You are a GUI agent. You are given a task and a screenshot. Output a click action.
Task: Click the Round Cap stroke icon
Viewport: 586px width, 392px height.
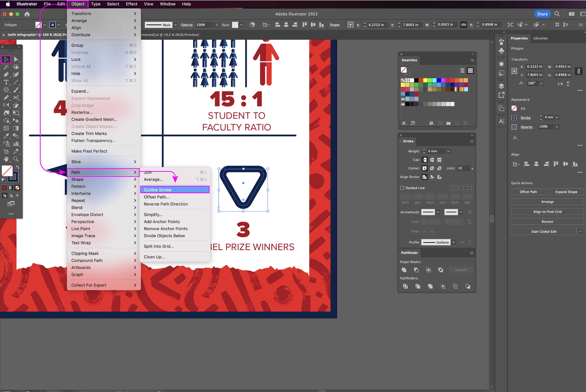click(432, 160)
